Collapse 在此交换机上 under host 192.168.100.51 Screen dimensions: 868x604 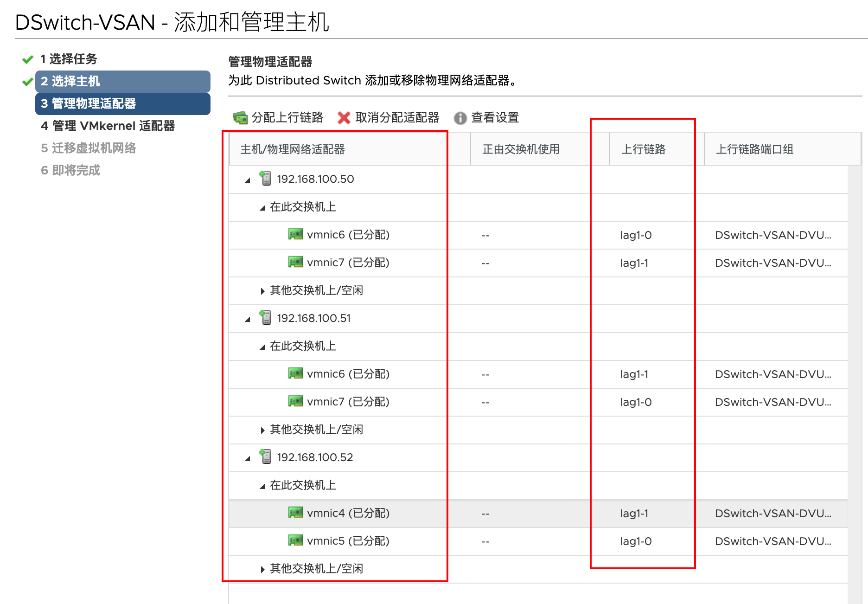click(x=262, y=347)
